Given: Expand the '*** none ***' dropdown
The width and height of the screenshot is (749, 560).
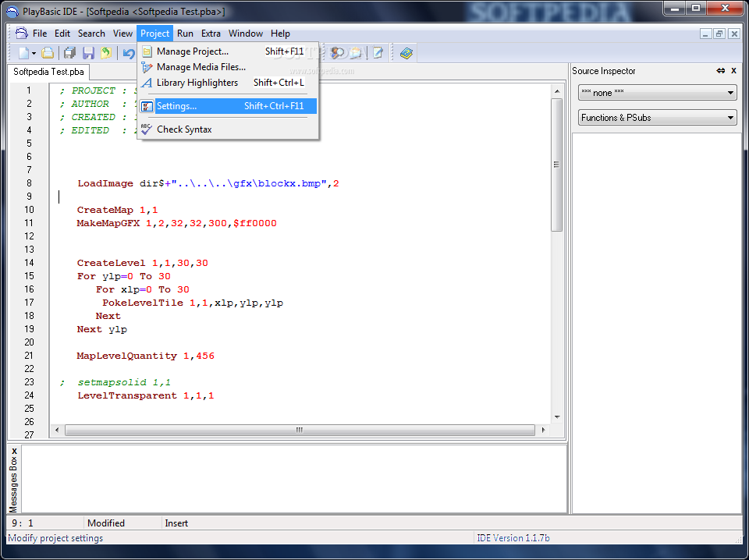Looking at the screenshot, I should coord(657,93).
